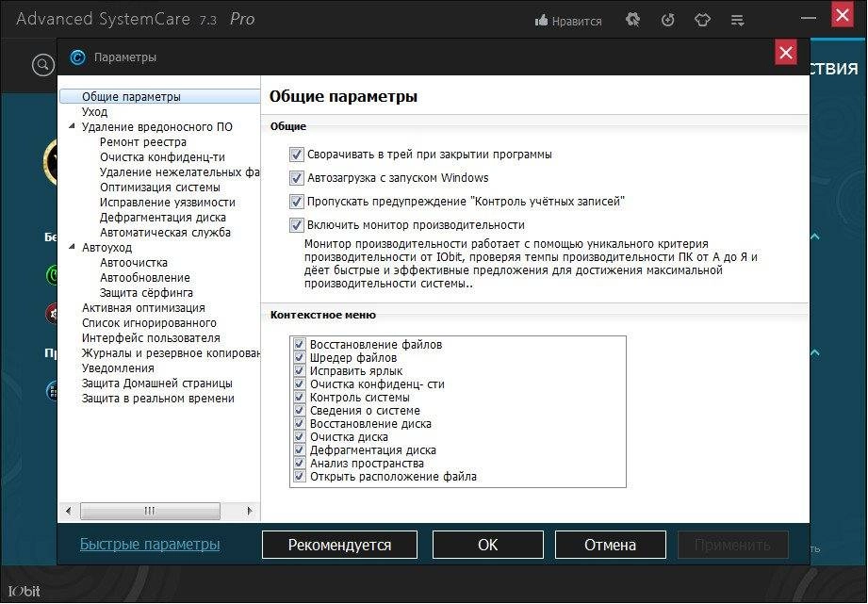
Task: Toggle Включить монитор производительности checkbox
Action: click(x=297, y=225)
